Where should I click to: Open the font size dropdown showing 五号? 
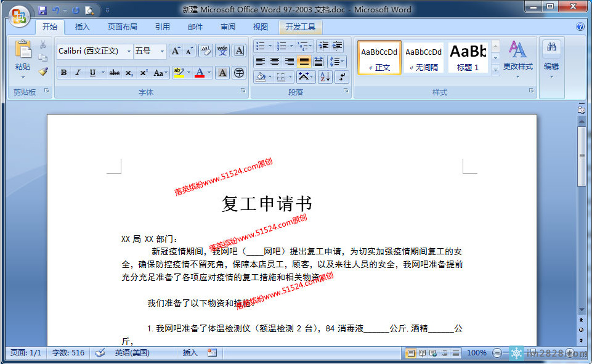162,51
